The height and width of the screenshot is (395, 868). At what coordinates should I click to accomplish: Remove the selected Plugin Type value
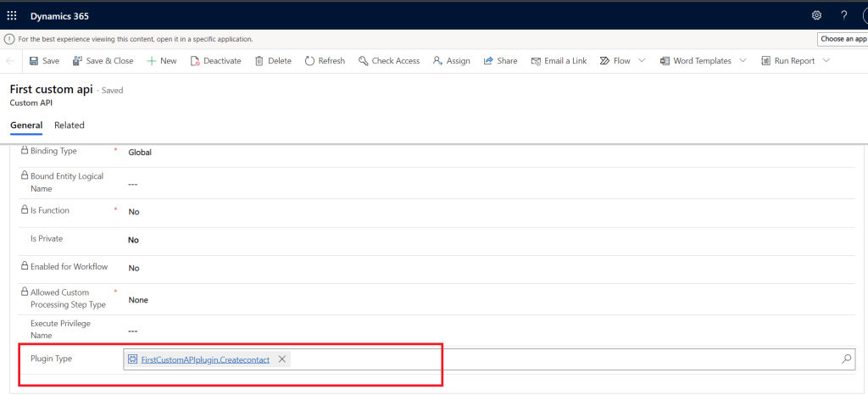click(x=282, y=359)
